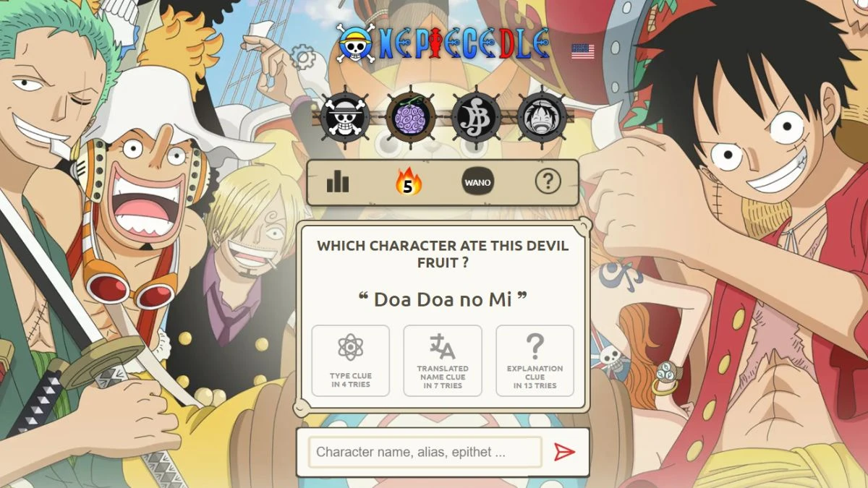Select the straw hat jolly roger mode wheel
The image size is (868, 488).
tap(345, 116)
